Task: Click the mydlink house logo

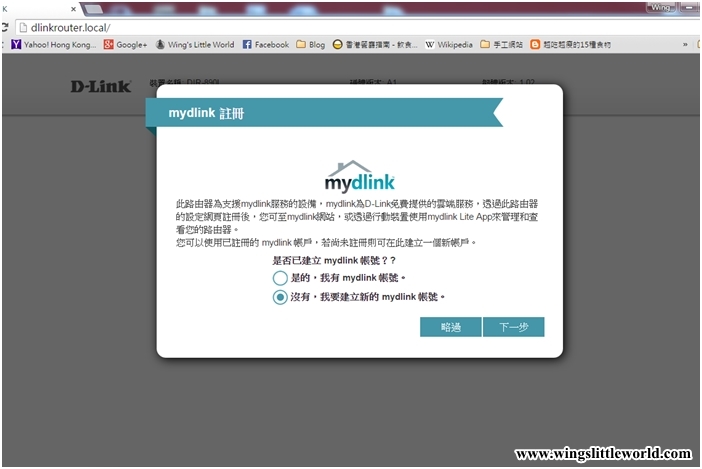Action: click(360, 176)
